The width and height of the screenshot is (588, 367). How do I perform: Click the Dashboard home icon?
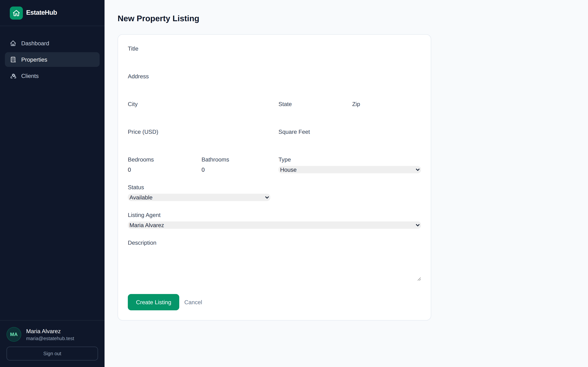(13, 43)
